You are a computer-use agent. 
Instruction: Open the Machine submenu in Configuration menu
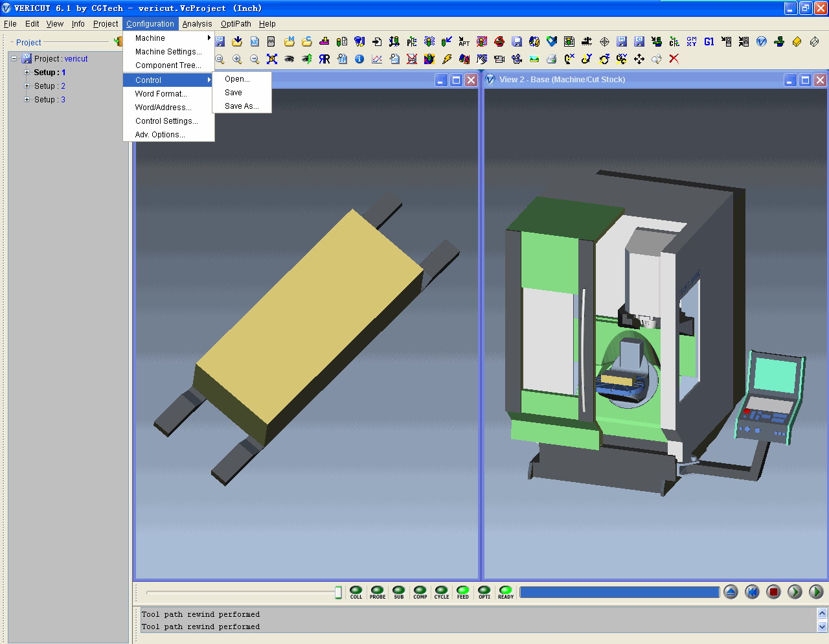point(168,38)
